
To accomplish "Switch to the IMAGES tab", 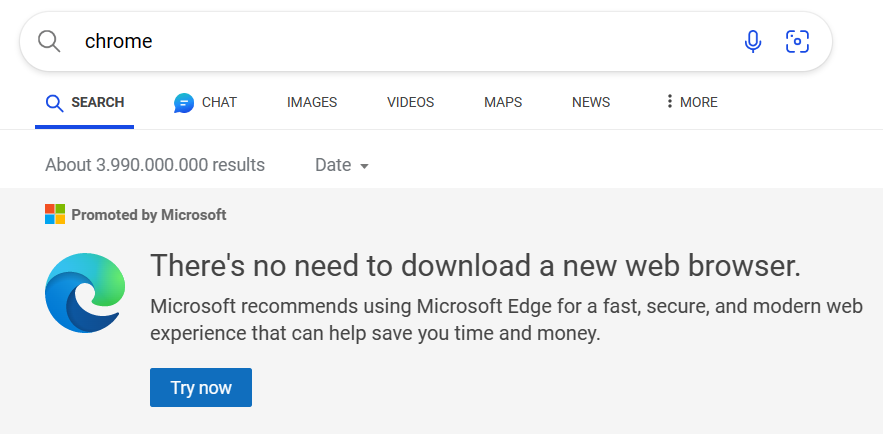I will point(312,102).
